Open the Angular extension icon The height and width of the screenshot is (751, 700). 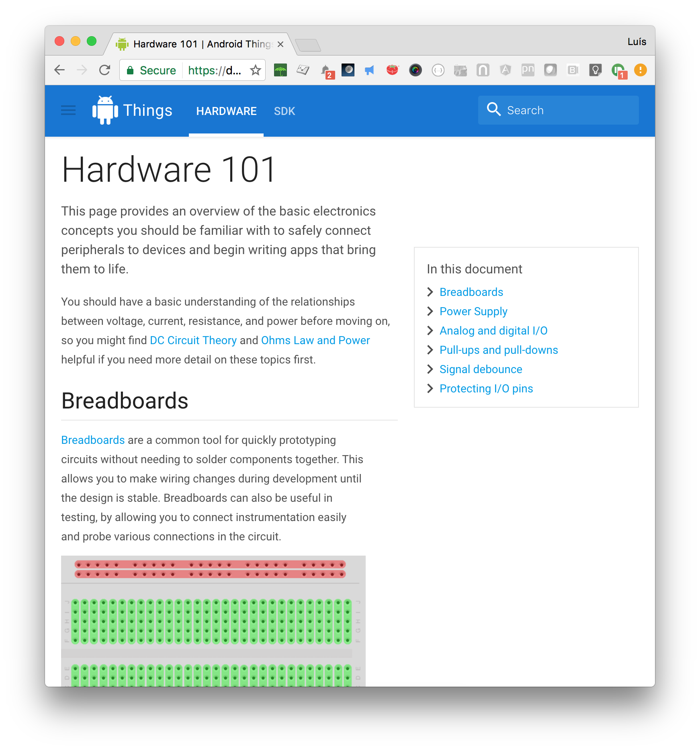click(506, 70)
